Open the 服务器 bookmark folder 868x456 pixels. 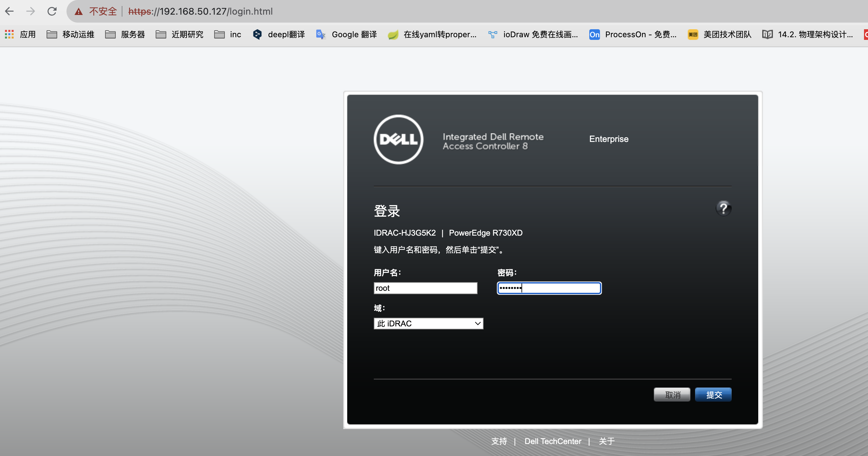pos(125,34)
